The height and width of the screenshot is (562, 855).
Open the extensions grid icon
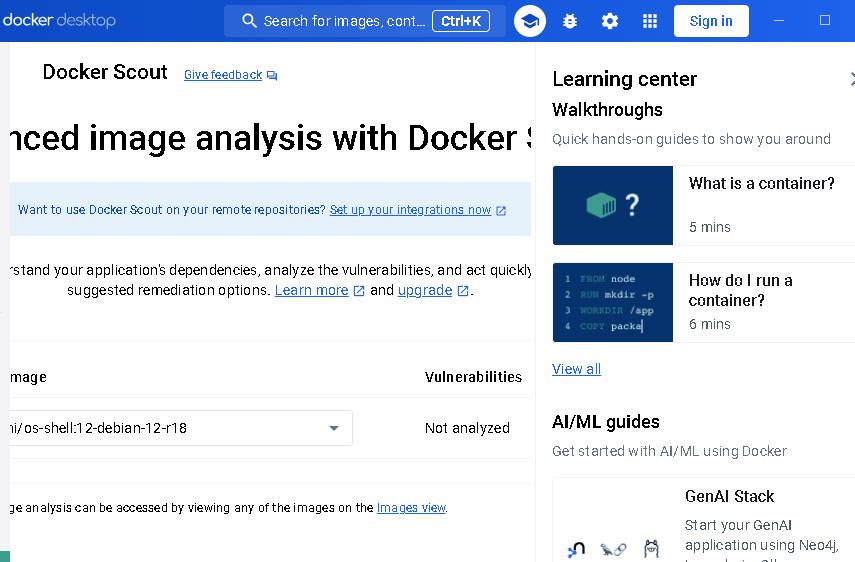pyautogui.click(x=649, y=21)
